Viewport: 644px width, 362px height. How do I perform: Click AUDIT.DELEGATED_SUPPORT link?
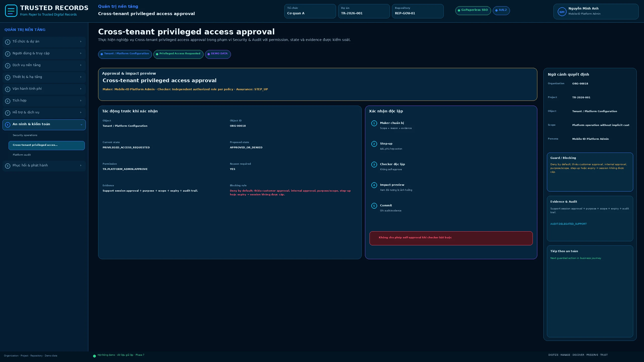(x=568, y=224)
